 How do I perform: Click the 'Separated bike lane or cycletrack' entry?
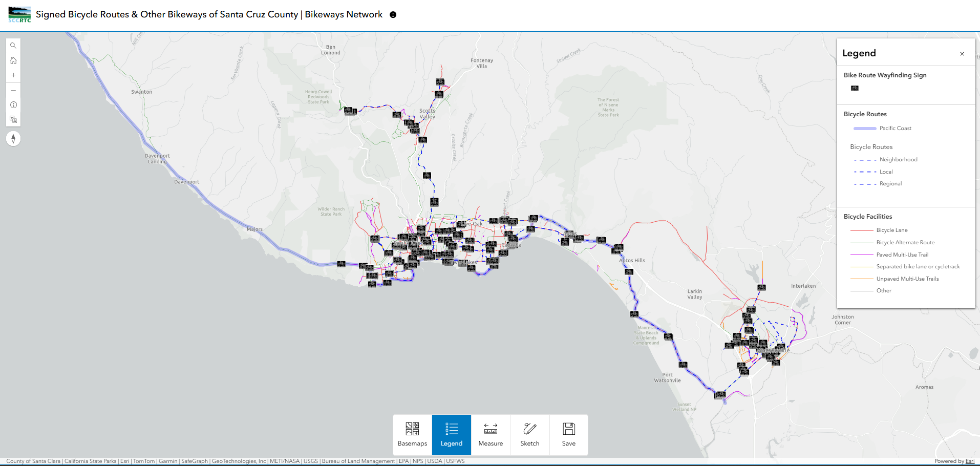click(x=918, y=267)
